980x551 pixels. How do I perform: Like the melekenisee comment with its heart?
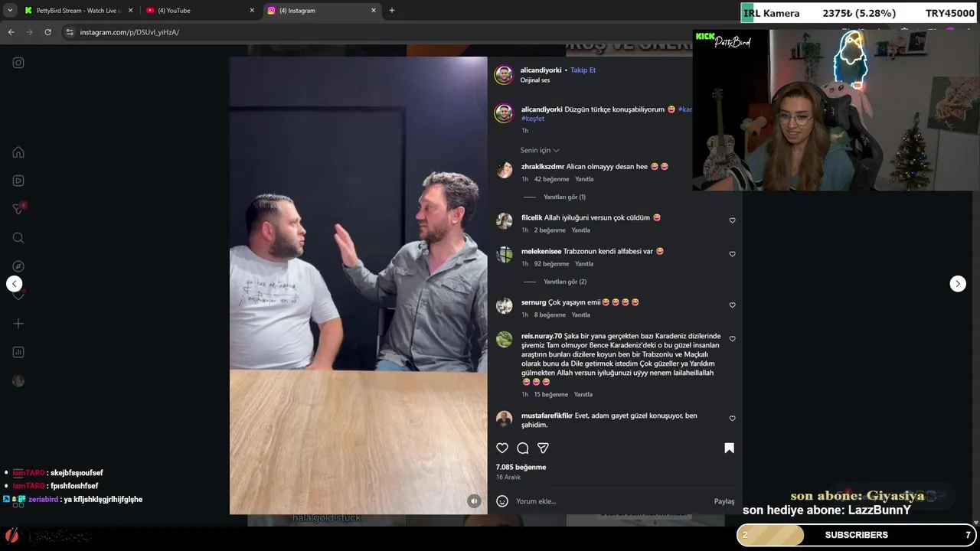[x=732, y=254]
